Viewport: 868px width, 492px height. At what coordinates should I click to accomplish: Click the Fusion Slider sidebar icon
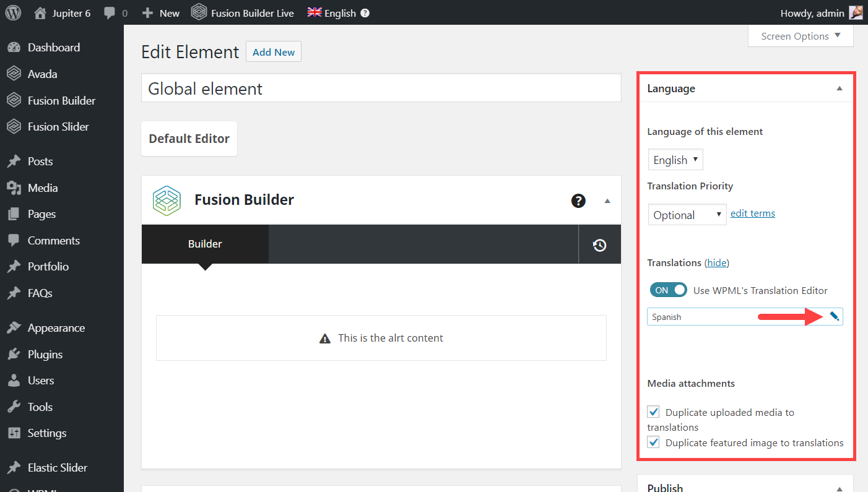(x=14, y=127)
